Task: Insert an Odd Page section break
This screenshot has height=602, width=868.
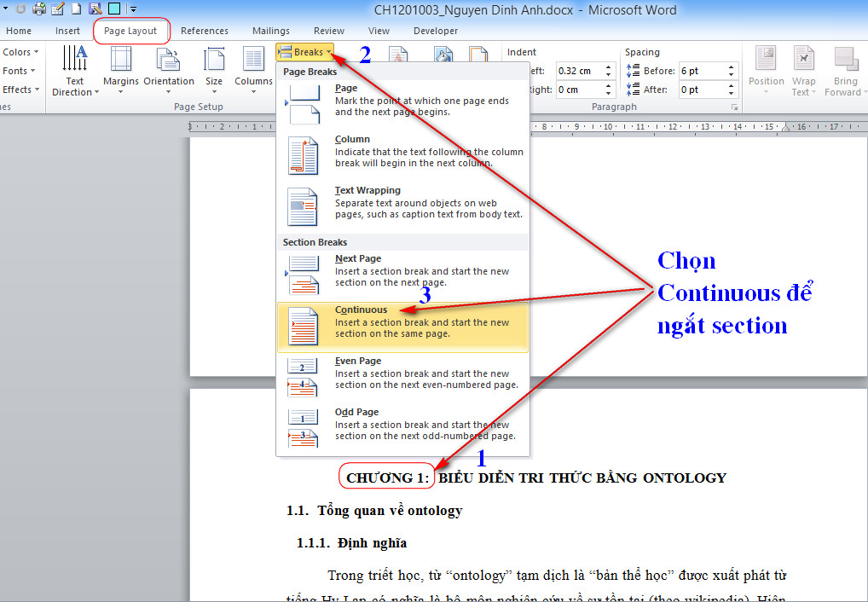Action: pos(403,427)
